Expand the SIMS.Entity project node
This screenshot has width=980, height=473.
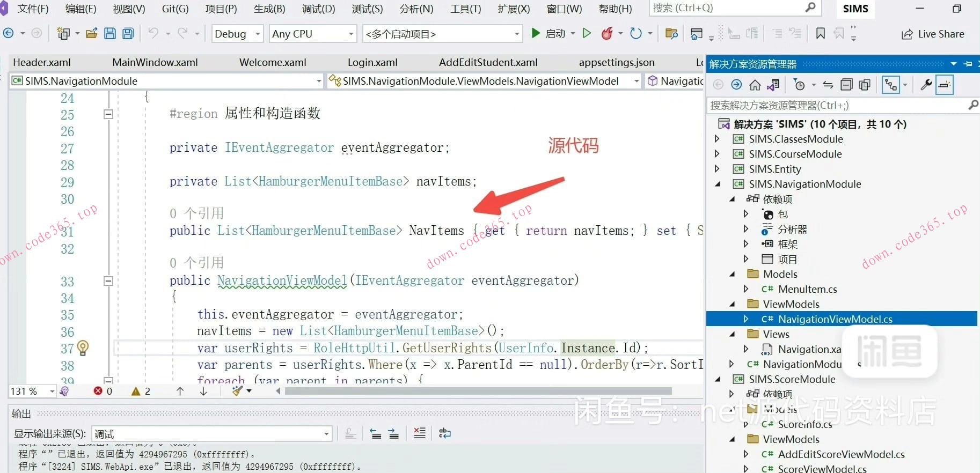tap(717, 169)
